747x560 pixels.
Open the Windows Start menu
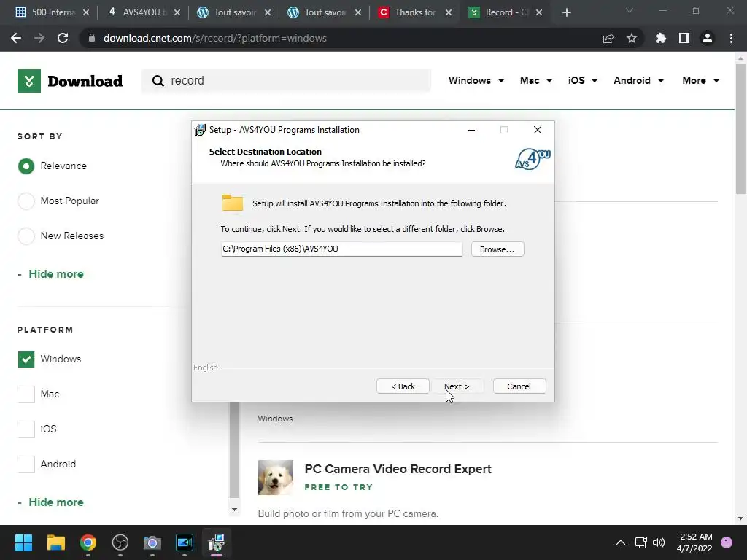(23, 542)
